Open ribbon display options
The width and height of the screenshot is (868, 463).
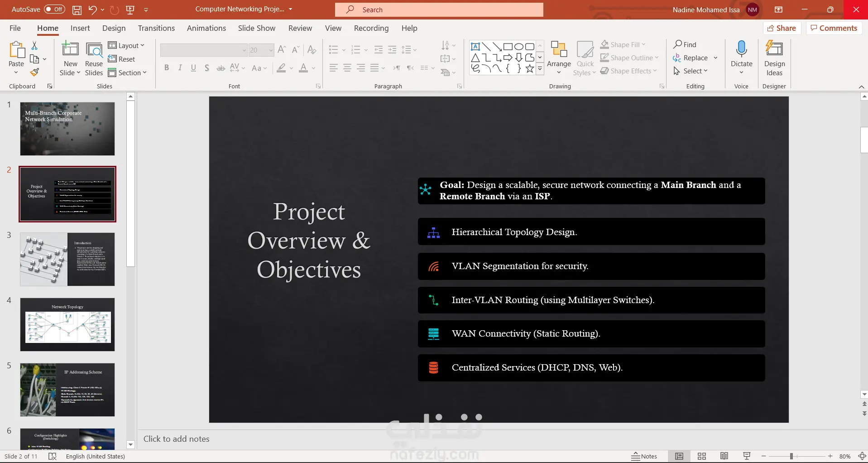tap(778, 10)
